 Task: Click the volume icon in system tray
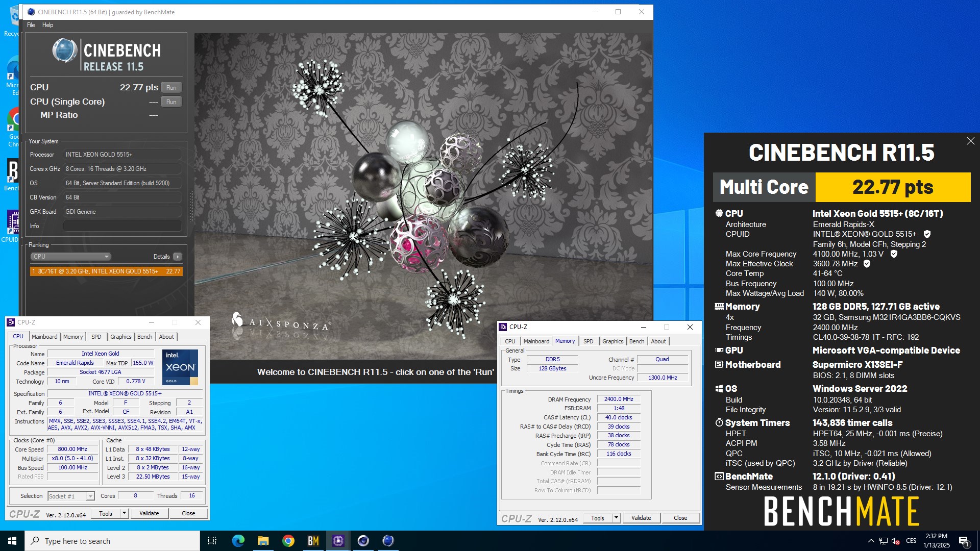point(896,541)
